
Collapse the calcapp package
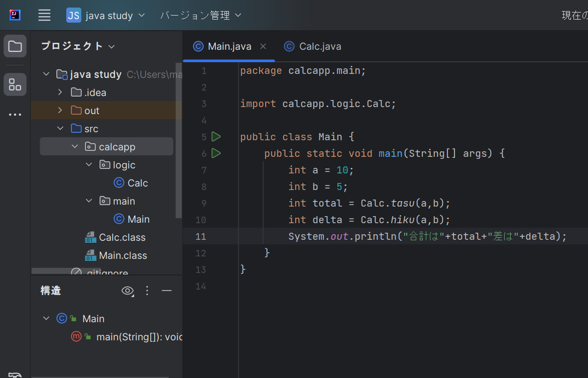click(x=75, y=146)
